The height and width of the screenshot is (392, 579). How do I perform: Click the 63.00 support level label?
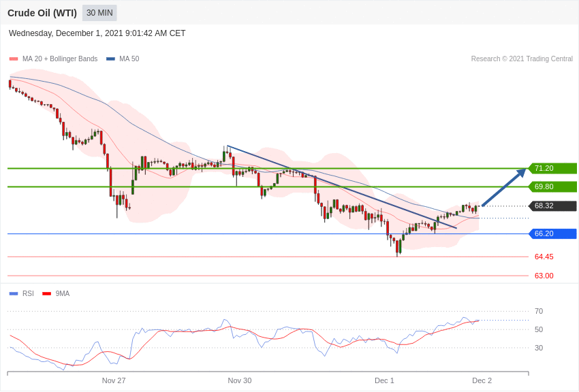[544, 276]
